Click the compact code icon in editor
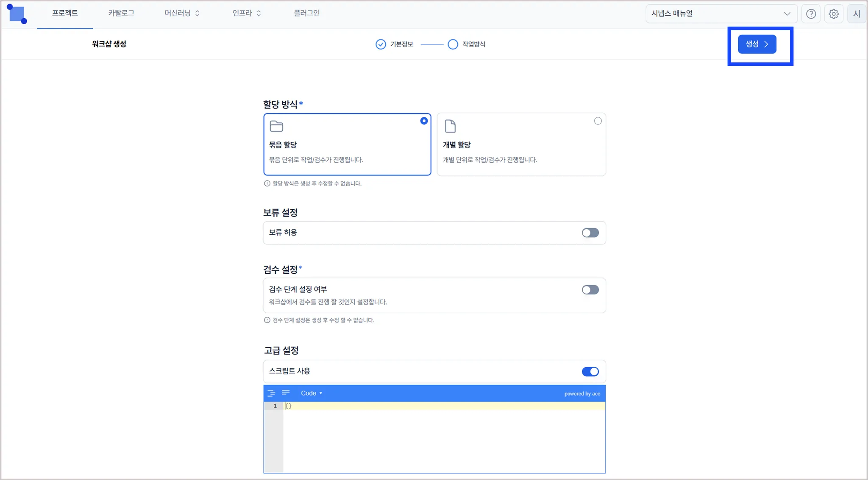868x480 pixels. click(286, 393)
